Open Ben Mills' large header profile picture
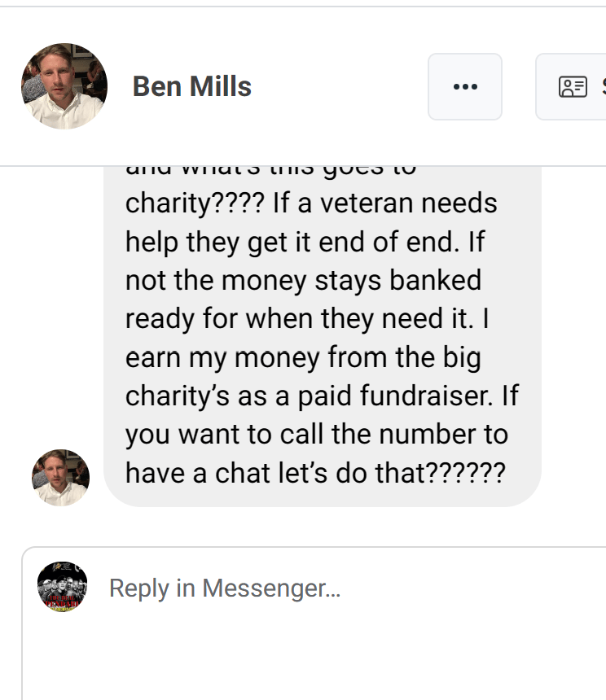 pyautogui.click(x=64, y=86)
